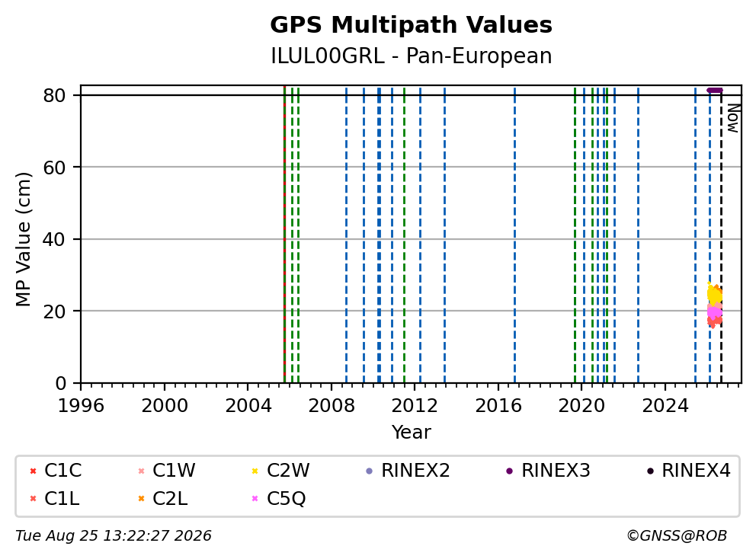
Task: Click the 80 y-axis tick label
Action: tap(54, 95)
